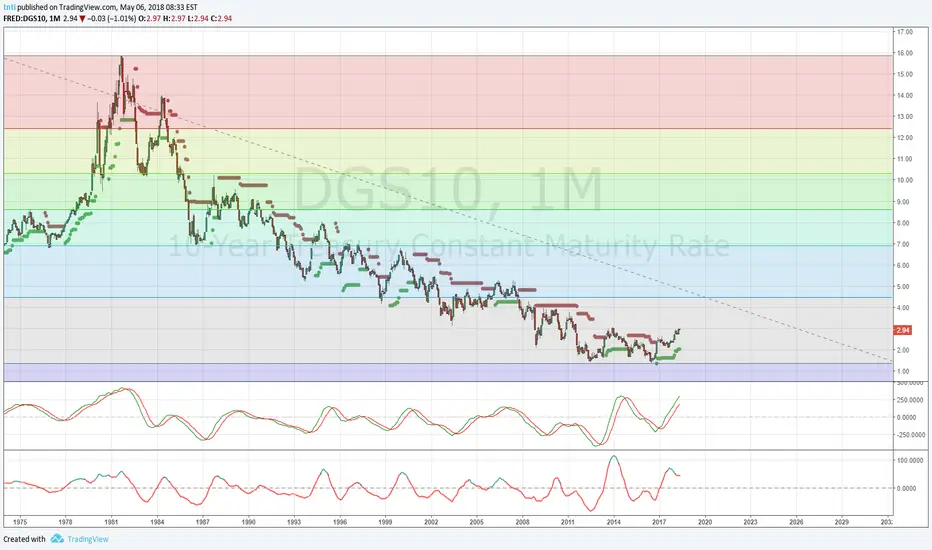This screenshot has width=932, height=550.
Task: Open the TradingView link in footer
Action: tap(88, 539)
